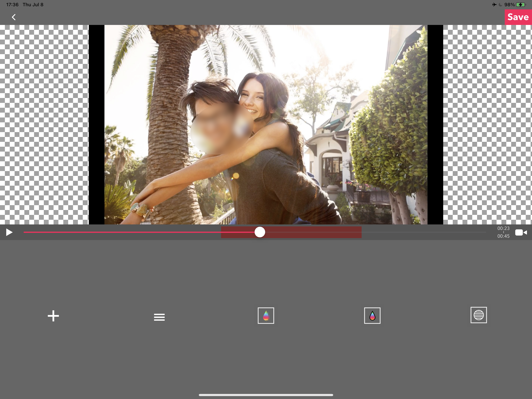Click the 00:23 current time label

click(503, 228)
